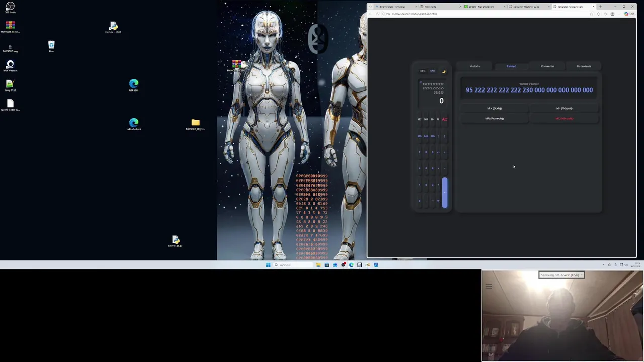Image resolution: width=644 pixels, height=362 pixels.
Task: Select nowy 11.txt file icon
Action: pos(10,85)
